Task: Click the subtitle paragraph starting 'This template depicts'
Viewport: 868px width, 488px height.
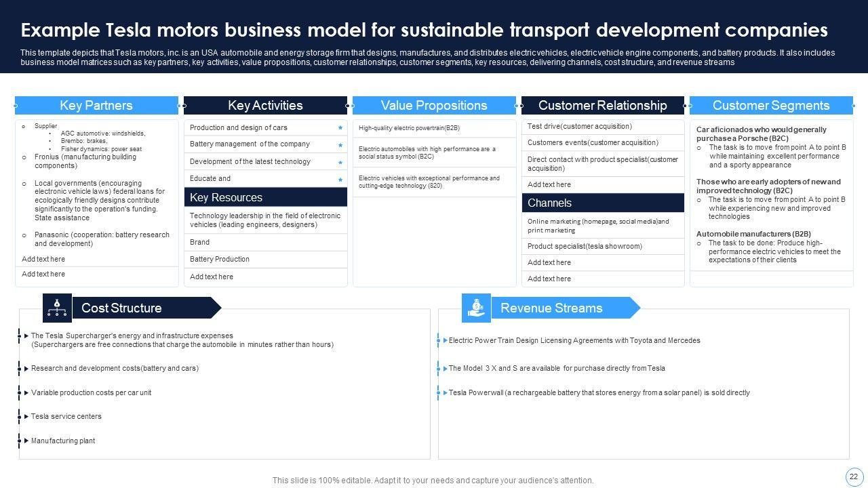Action: tap(428, 58)
